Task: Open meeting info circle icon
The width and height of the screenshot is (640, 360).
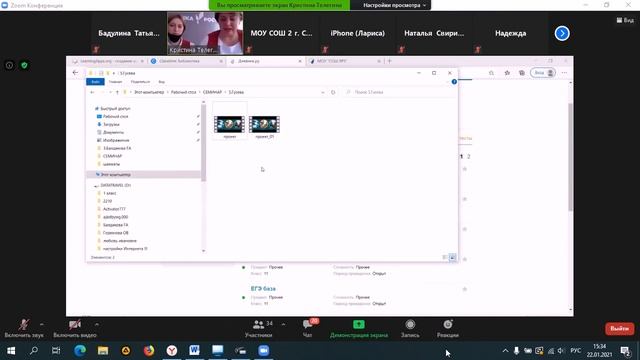Action: (9, 65)
